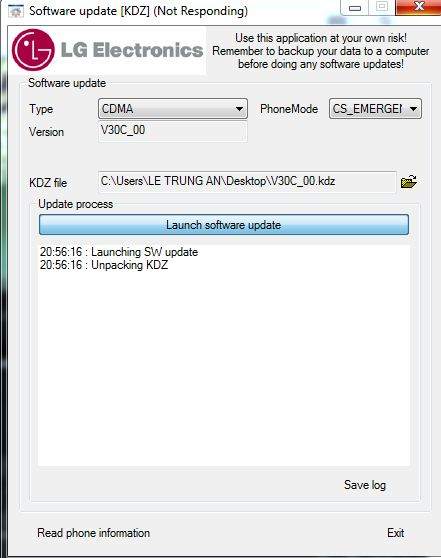Click the own-risk backup warning text
441x558 pixels.
pyautogui.click(x=321, y=51)
